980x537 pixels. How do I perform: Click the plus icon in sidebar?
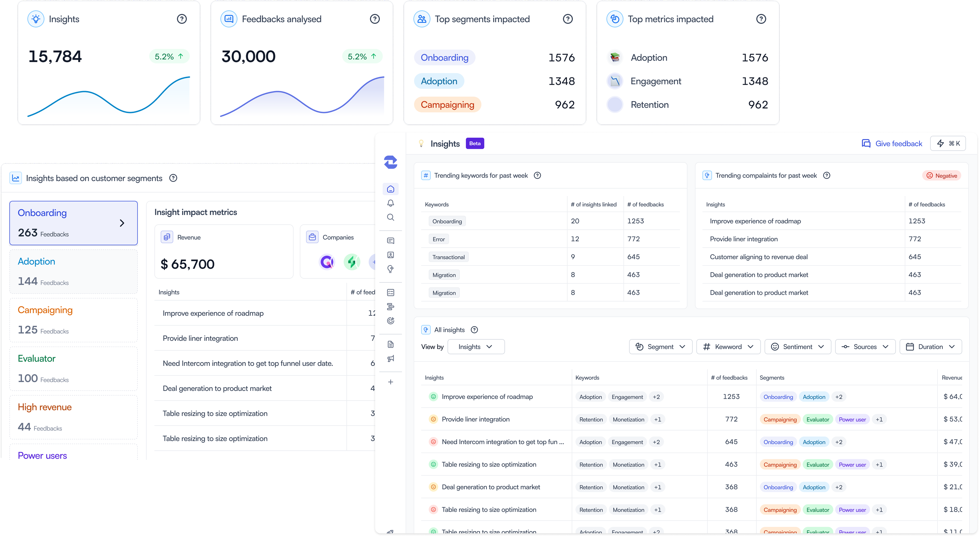tap(390, 382)
